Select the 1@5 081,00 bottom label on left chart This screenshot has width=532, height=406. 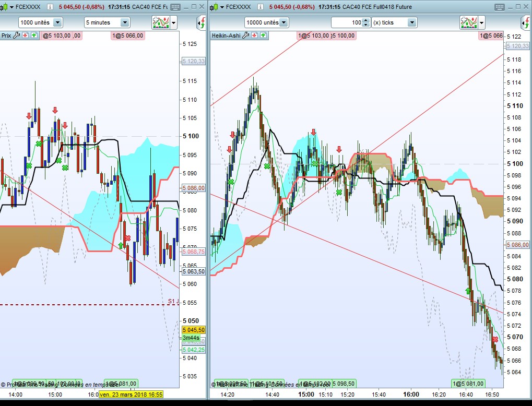(121, 384)
